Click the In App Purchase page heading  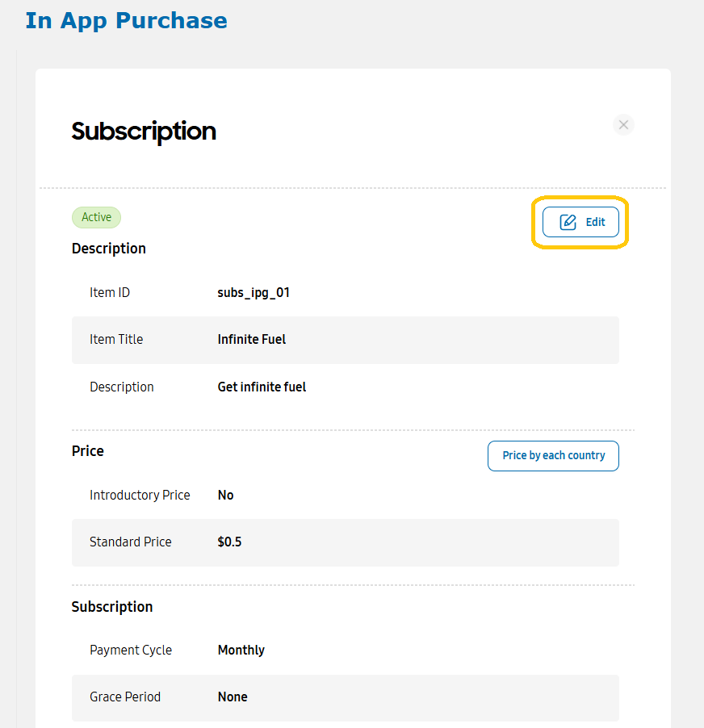click(x=126, y=20)
